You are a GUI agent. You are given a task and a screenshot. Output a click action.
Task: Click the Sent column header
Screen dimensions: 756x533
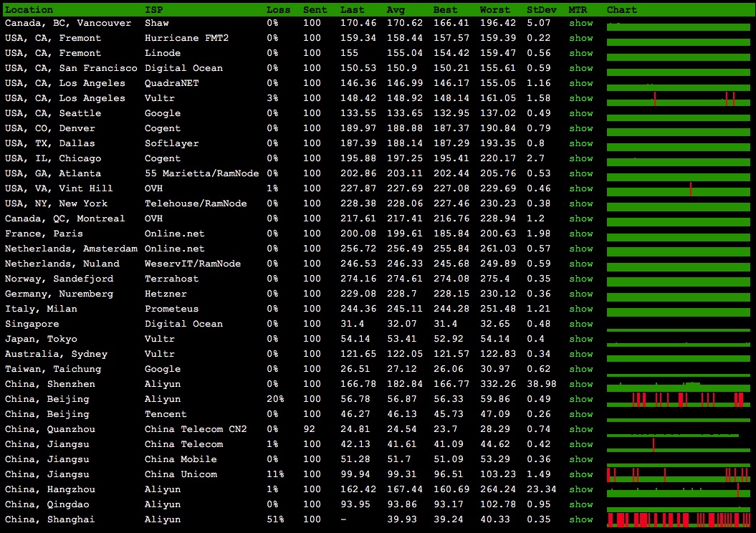tap(315, 9)
